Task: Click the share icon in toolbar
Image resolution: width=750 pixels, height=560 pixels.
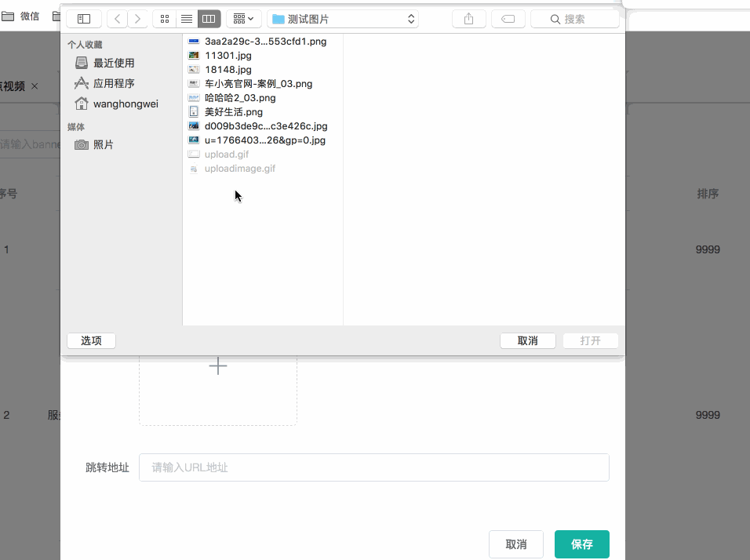Action: (469, 19)
